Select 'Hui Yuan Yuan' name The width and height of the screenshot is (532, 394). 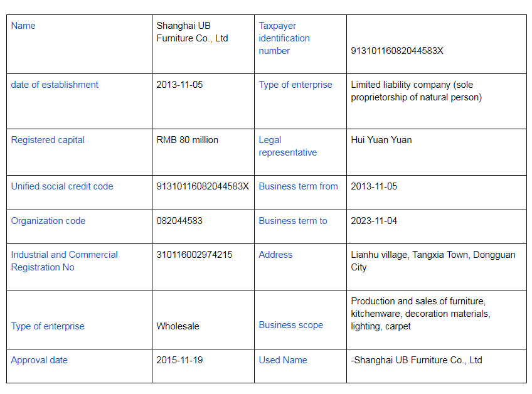[381, 140]
